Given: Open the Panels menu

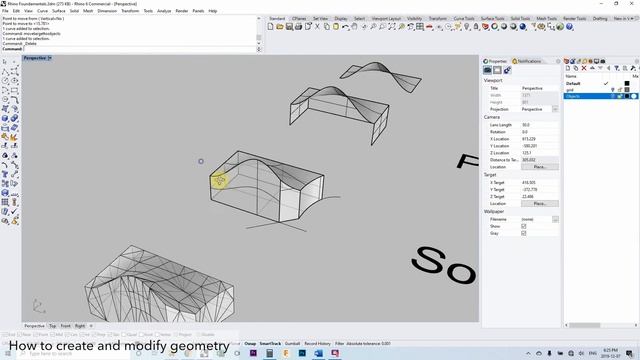Looking at the screenshot, I should point(198,11).
